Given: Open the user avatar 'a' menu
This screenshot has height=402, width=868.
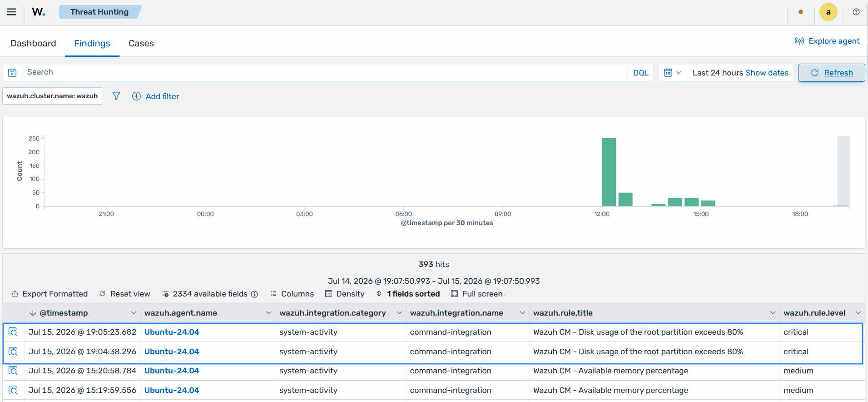Looking at the screenshot, I should (828, 12).
